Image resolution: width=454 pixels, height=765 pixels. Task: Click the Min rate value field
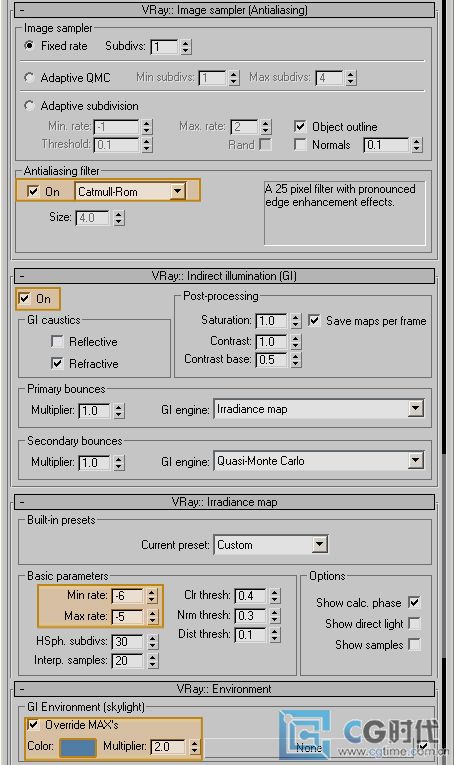coord(128,596)
